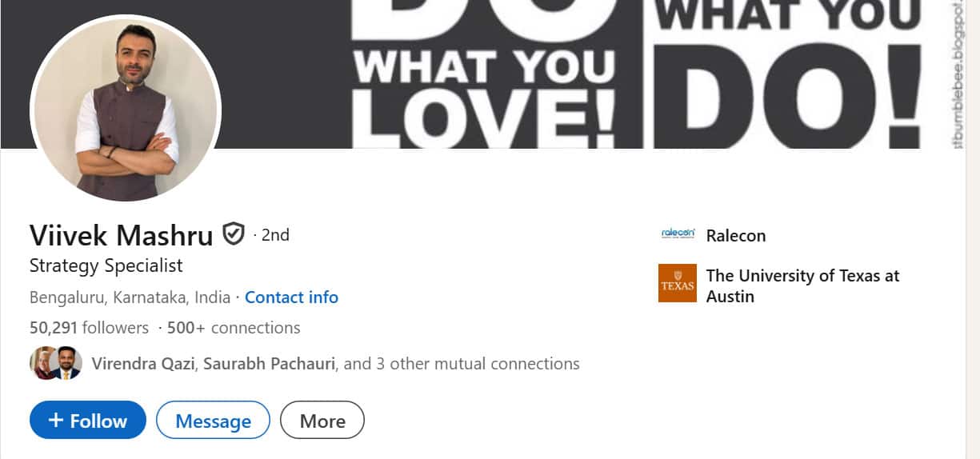Open the Contact info link
980x459 pixels.
[x=291, y=297]
